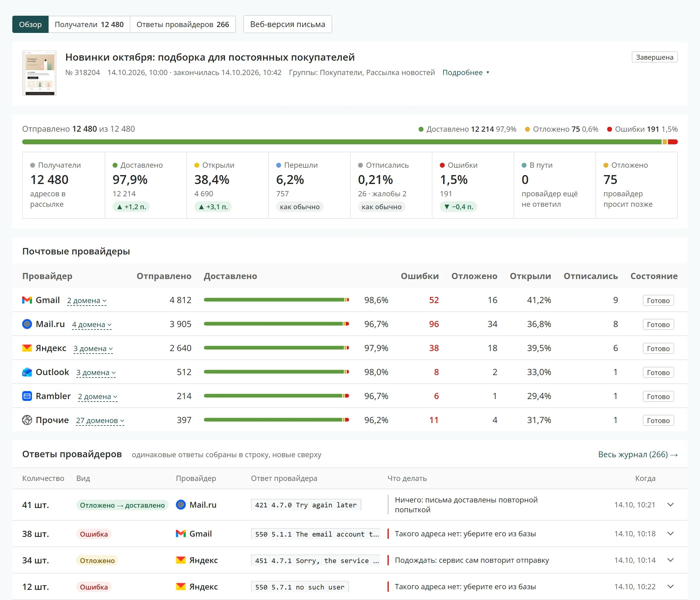The width and height of the screenshot is (700, 600).
Task: Click the Яндекс envelope icon in the providers table
Action: point(27,348)
